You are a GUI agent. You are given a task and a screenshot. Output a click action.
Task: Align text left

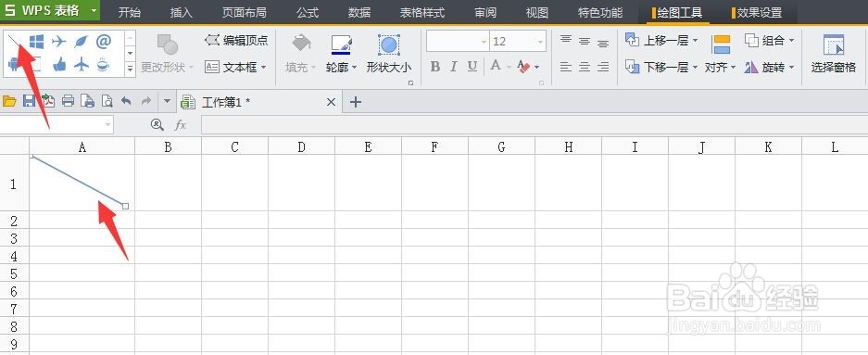point(566,67)
